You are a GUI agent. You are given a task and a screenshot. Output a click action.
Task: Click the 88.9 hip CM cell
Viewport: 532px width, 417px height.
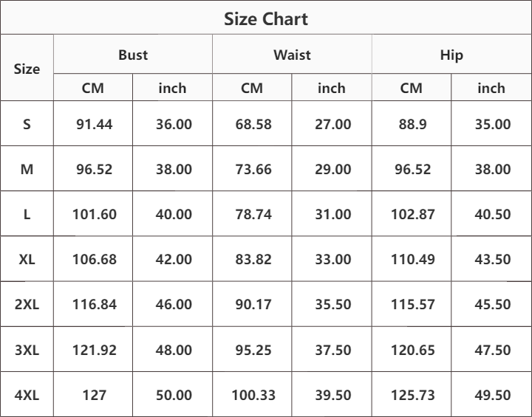tap(412, 124)
